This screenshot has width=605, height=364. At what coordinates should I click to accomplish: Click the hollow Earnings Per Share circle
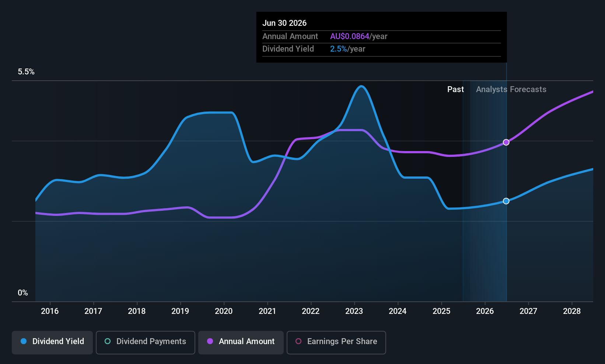[298, 342]
